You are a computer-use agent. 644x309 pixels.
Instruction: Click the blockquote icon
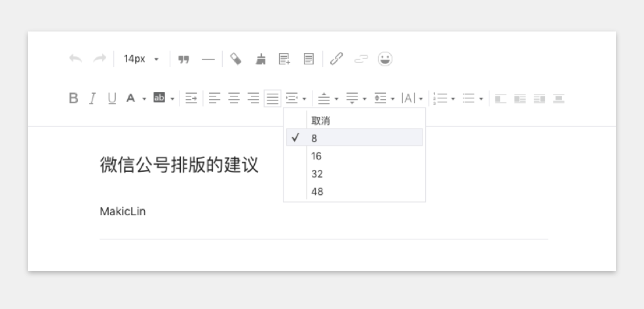pyautogui.click(x=184, y=59)
